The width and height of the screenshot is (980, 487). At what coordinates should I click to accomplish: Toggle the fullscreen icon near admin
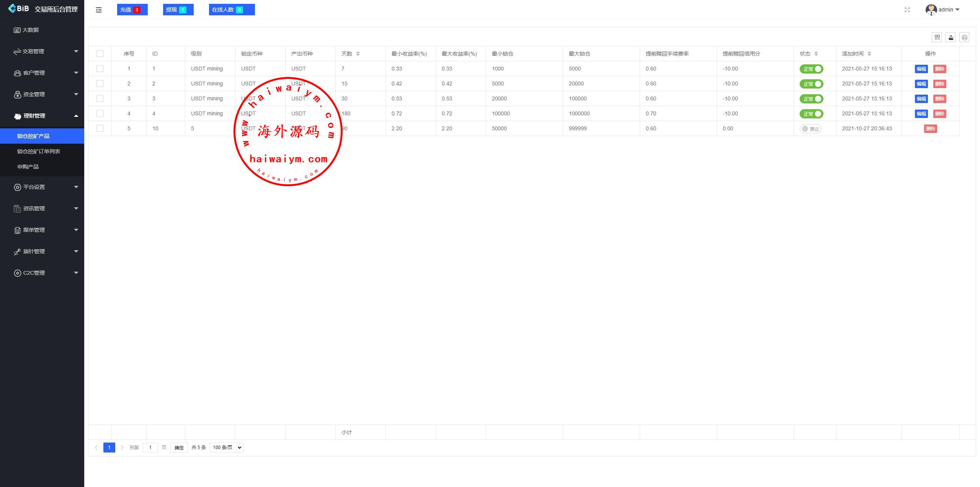pyautogui.click(x=907, y=10)
